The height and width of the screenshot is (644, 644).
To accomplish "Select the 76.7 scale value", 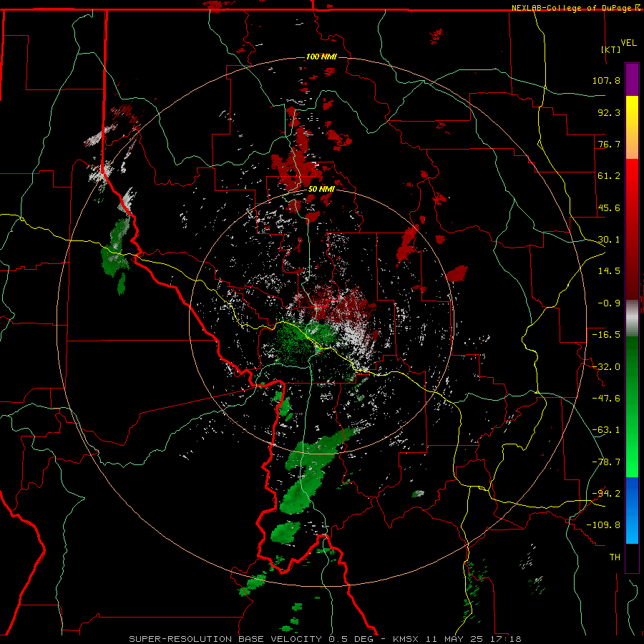I will point(609,144).
